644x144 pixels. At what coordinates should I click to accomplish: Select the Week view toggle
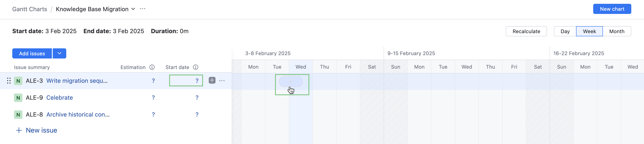589,31
